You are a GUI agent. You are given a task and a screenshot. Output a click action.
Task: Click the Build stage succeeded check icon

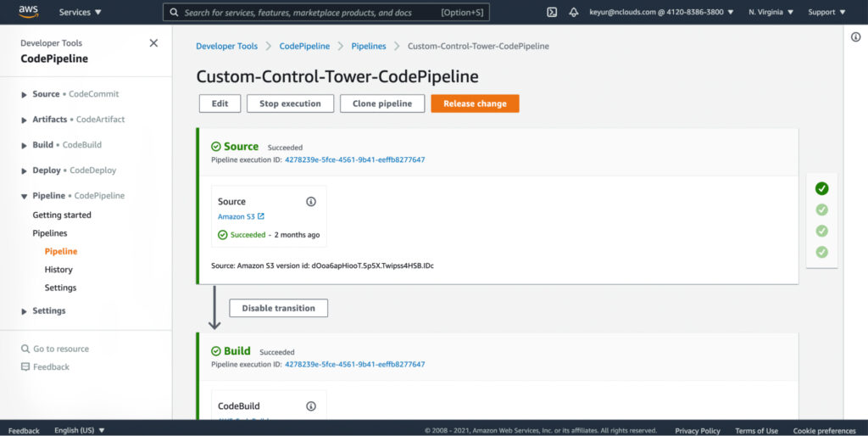pos(216,351)
